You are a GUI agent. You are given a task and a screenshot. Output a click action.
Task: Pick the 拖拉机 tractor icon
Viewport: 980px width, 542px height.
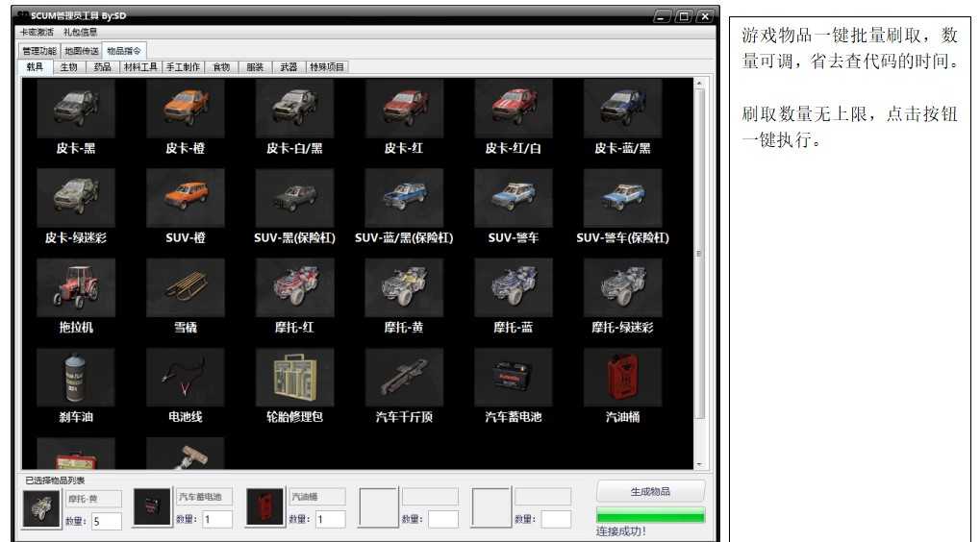(76, 287)
